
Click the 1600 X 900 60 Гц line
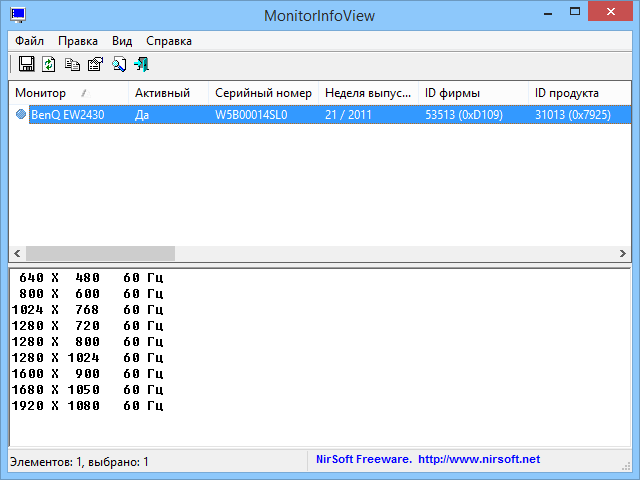88,373
